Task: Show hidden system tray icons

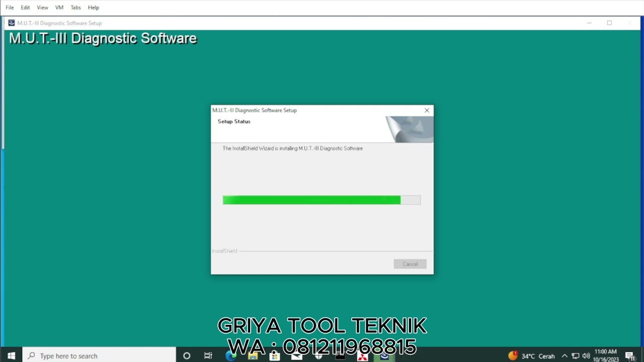Action: click(565, 356)
